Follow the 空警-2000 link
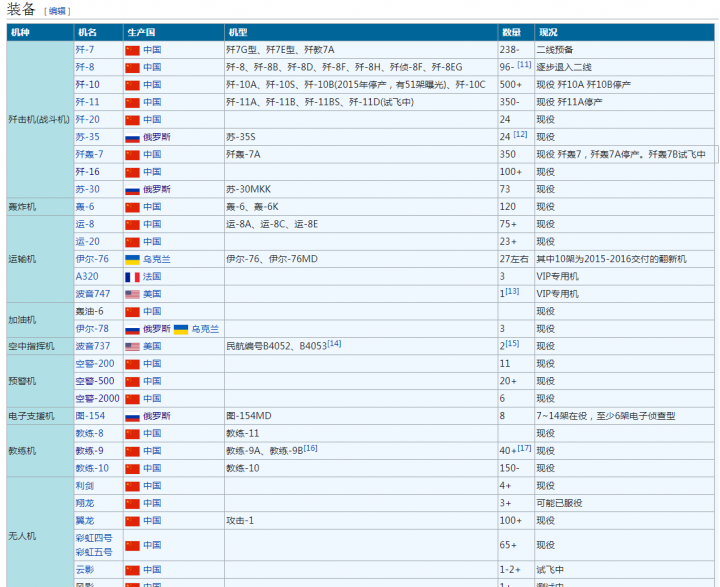The width and height of the screenshot is (720, 587). point(97,399)
